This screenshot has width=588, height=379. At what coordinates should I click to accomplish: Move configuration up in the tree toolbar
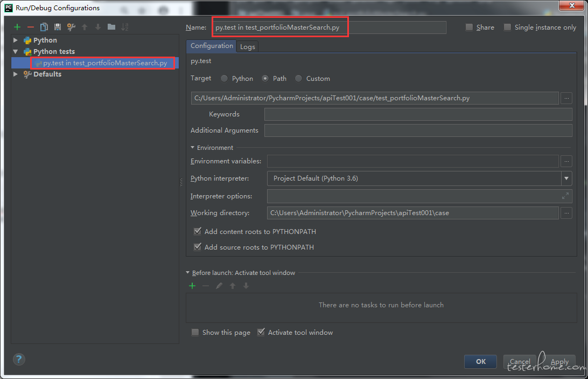tap(85, 27)
